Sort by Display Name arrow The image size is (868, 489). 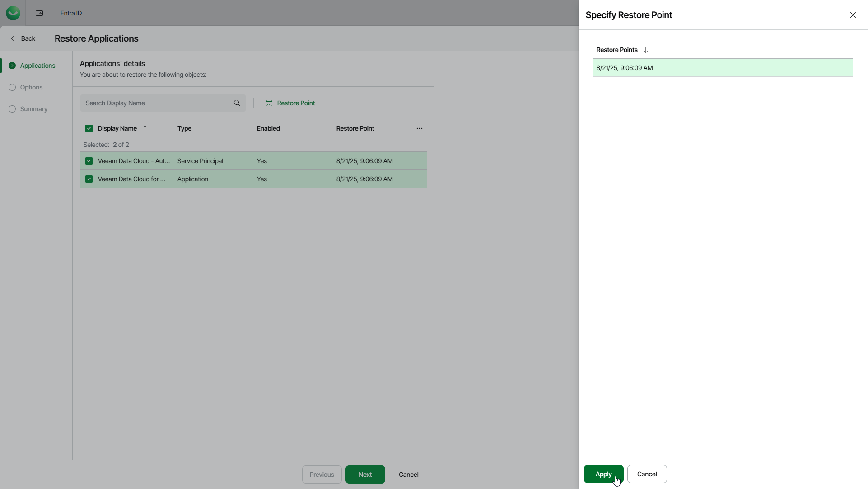145,128
